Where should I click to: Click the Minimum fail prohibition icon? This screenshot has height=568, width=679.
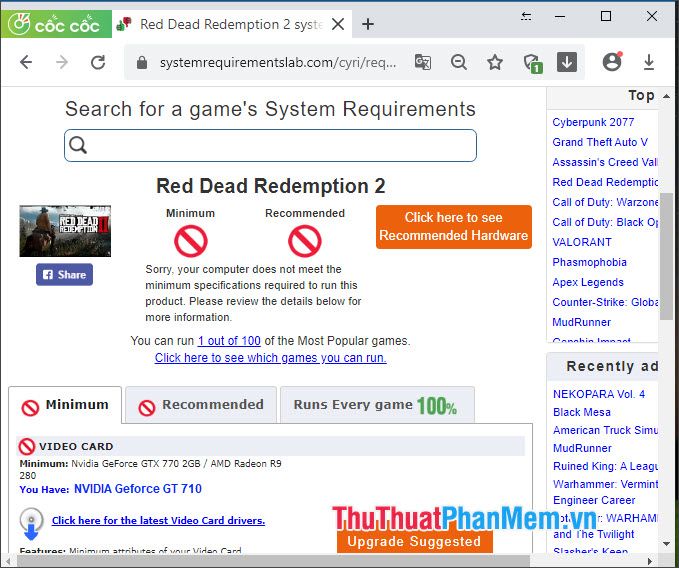pyautogui.click(x=191, y=241)
